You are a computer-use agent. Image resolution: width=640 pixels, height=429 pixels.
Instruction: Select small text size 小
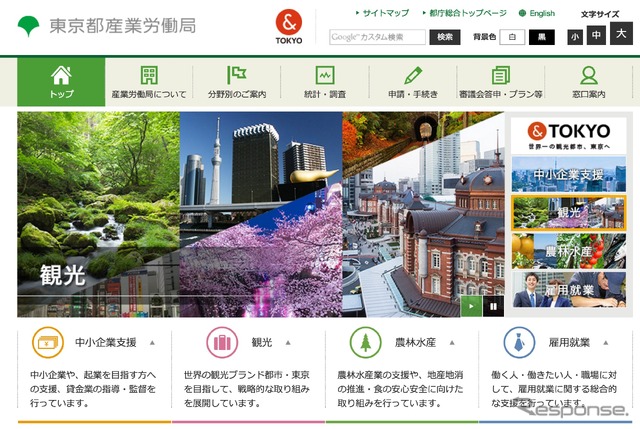click(575, 37)
